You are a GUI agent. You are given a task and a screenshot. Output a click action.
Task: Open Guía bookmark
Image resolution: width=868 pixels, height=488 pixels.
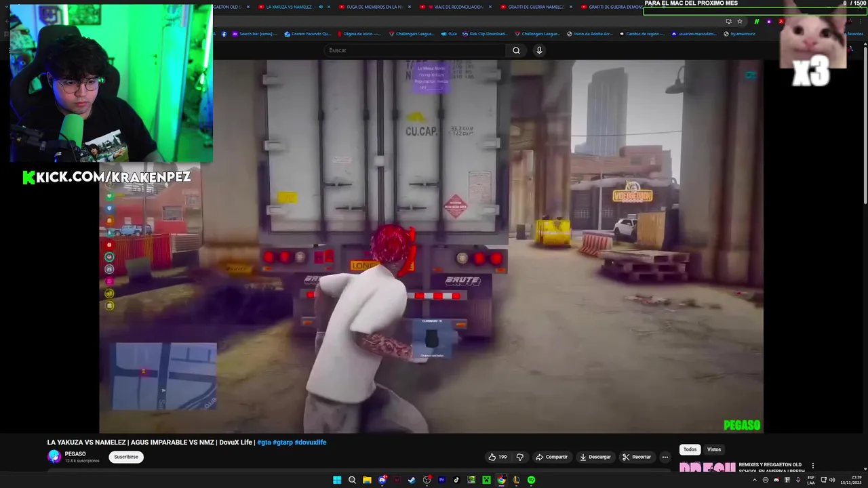pos(448,34)
